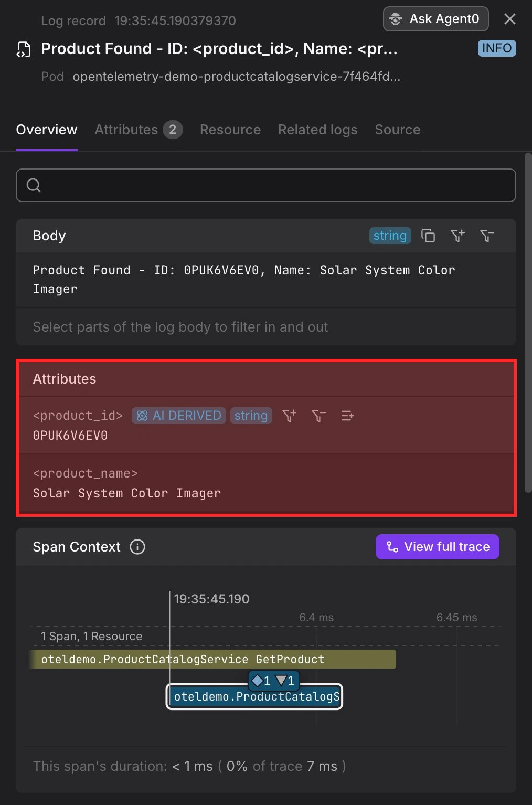The image size is (532, 805).
Task: Open the Attributes tab
Action: (139, 130)
